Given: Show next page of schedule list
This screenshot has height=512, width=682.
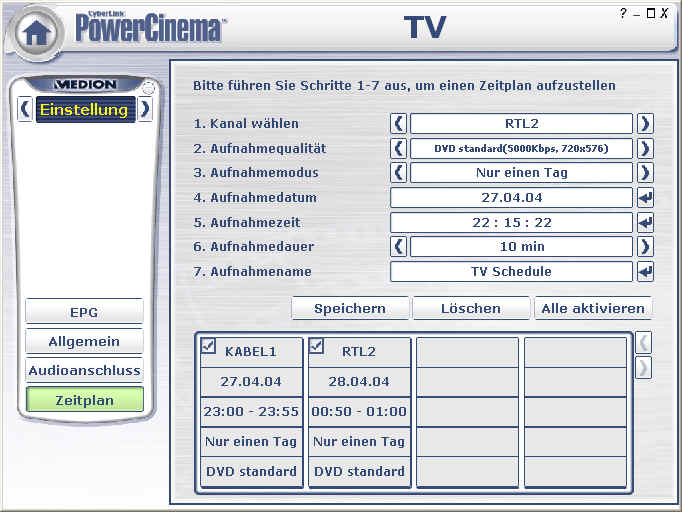Looking at the screenshot, I should (x=643, y=368).
